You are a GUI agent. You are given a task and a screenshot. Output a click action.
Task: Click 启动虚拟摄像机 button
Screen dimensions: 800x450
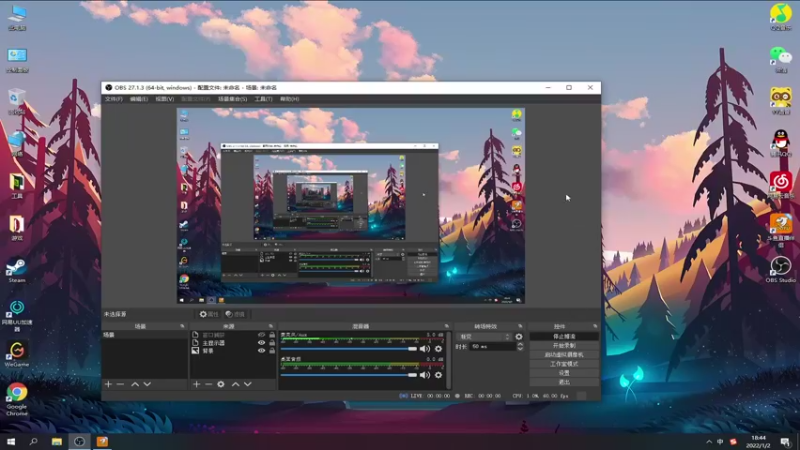click(x=564, y=355)
